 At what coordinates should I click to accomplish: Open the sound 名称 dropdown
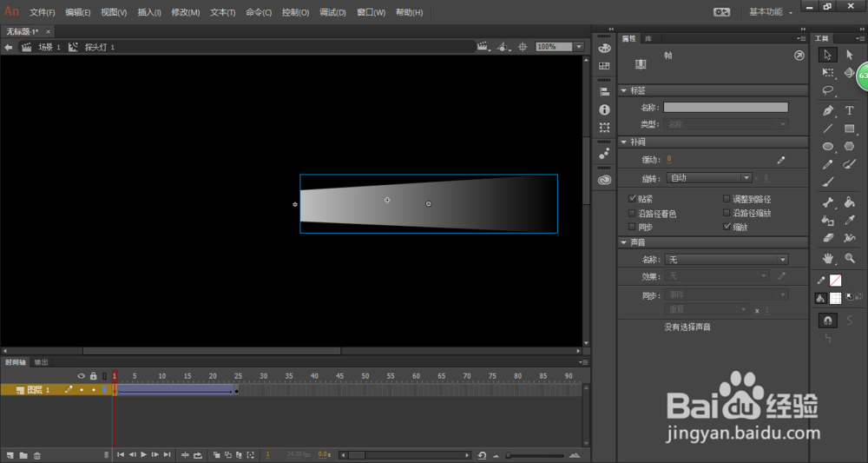(726, 260)
